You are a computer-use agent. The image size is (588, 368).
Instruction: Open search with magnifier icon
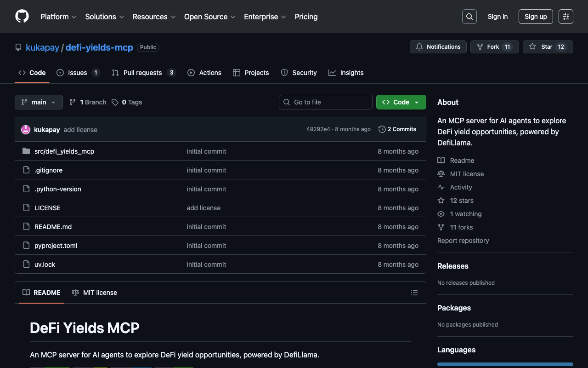coord(469,17)
